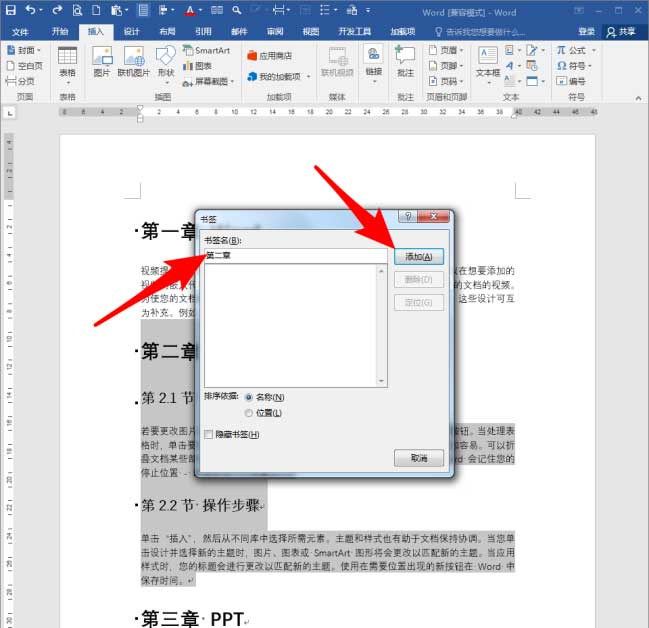
Task: Click the 文本框 (Text Box) icon
Action: 487,60
